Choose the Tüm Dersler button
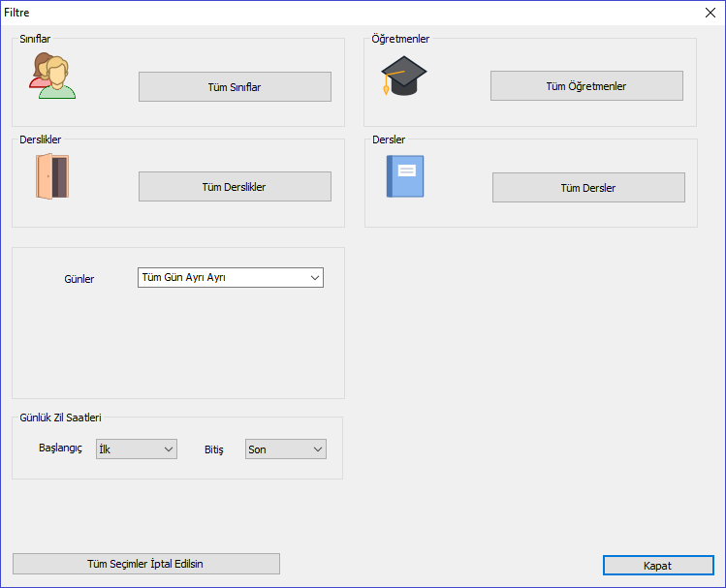The image size is (726, 588). [x=588, y=187]
